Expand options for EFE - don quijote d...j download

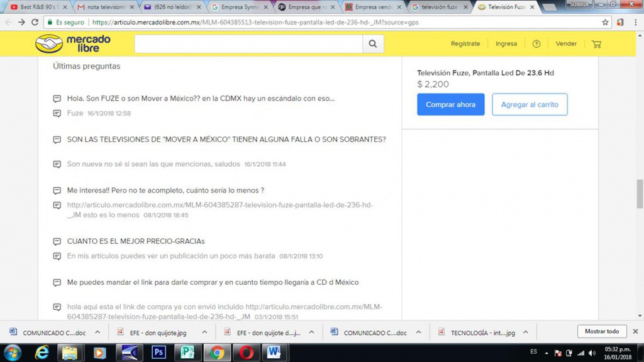point(312,332)
